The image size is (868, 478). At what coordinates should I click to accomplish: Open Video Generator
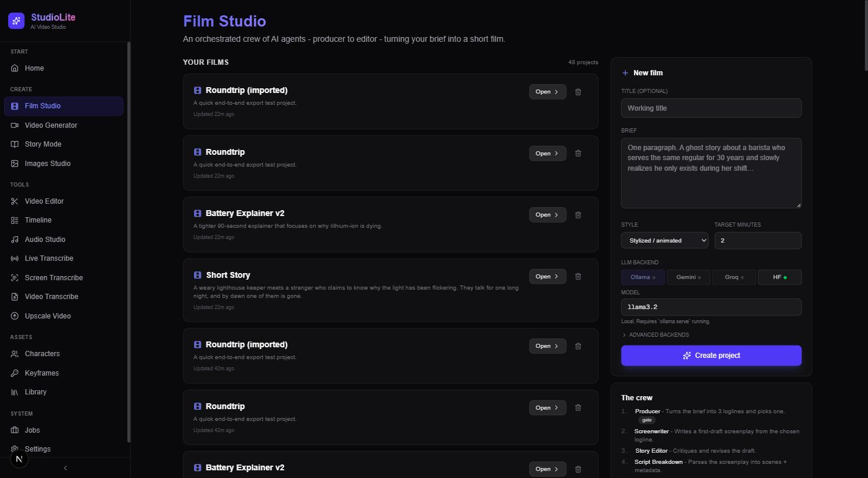coord(64,125)
